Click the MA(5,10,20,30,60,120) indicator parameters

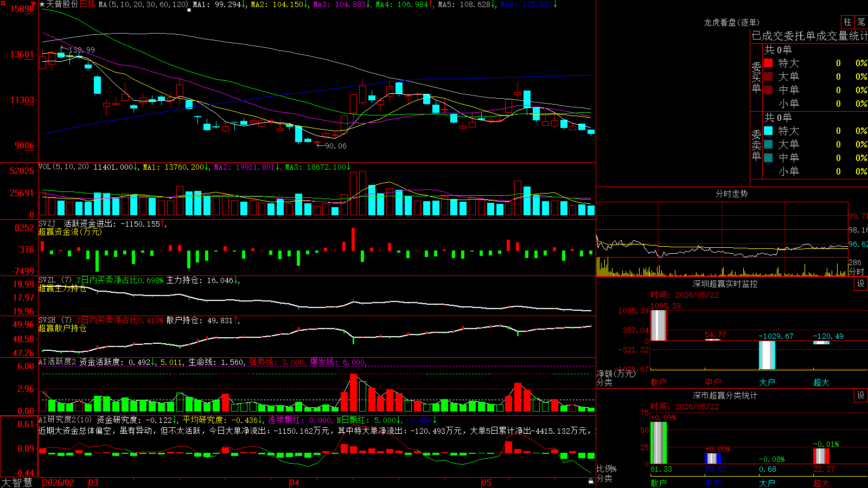click(144, 4)
